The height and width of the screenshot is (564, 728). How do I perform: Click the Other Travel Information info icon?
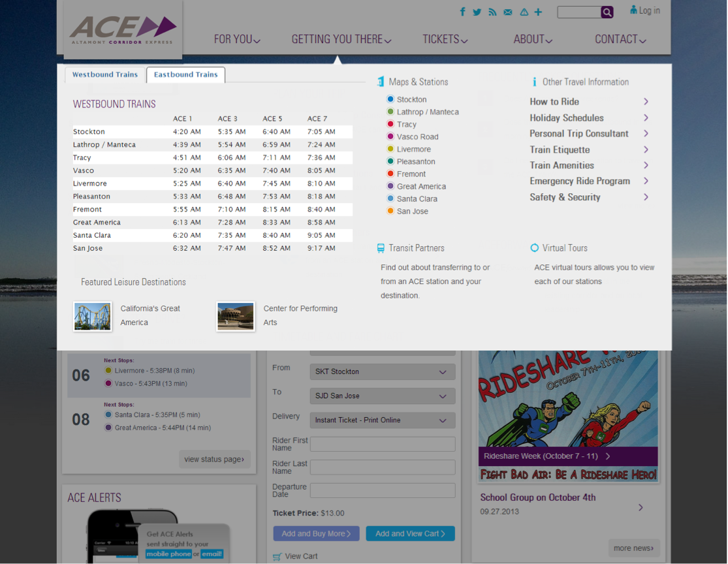pyautogui.click(x=534, y=82)
